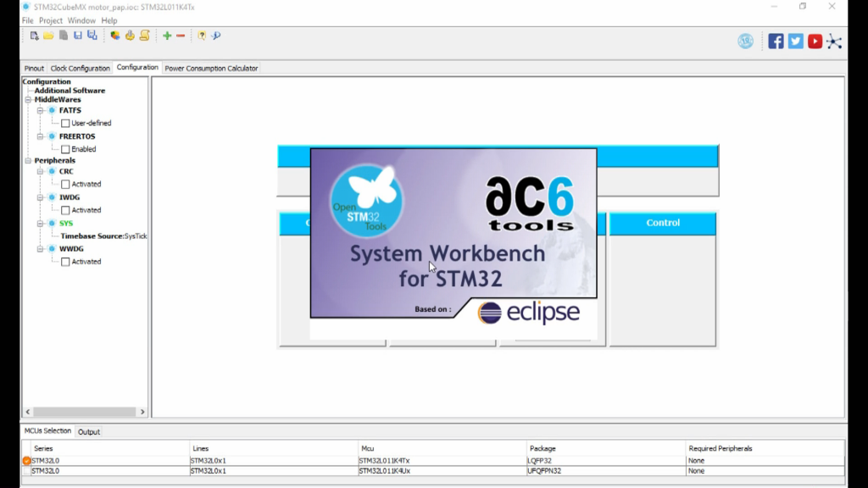This screenshot has width=868, height=488.
Task: Open the YouTube link icon
Action: (x=815, y=41)
